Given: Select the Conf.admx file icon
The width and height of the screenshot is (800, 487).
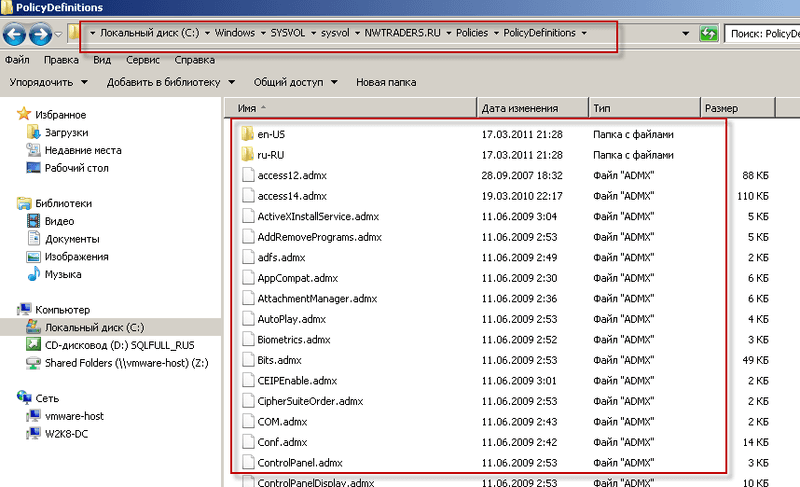Looking at the screenshot, I should 248,442.
